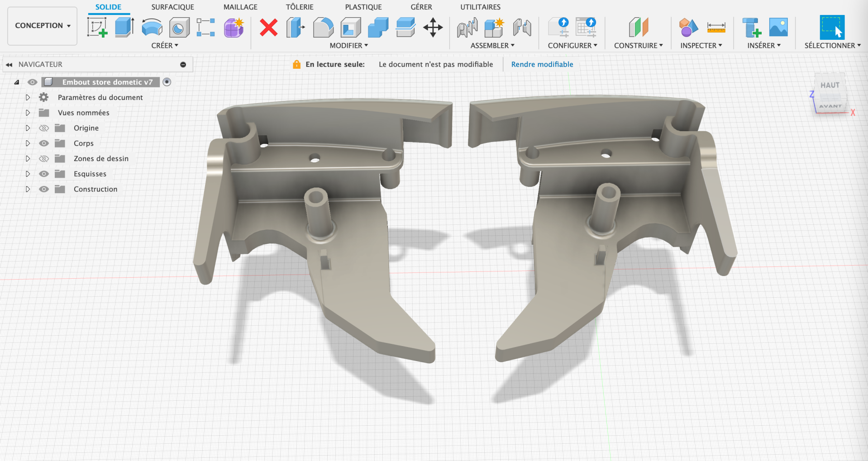Screen dimensions: 868x461
Task: Click the Create Form purple icon
Action: point(234,27)
